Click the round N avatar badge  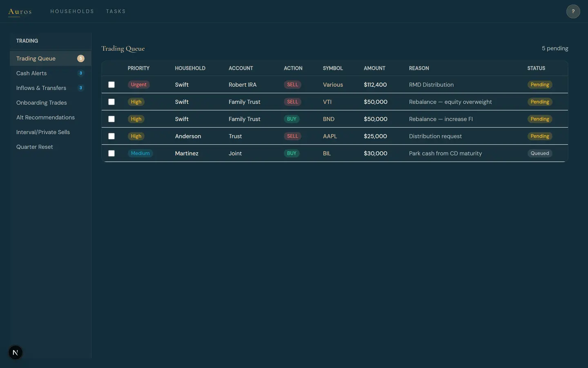(16, 352)
